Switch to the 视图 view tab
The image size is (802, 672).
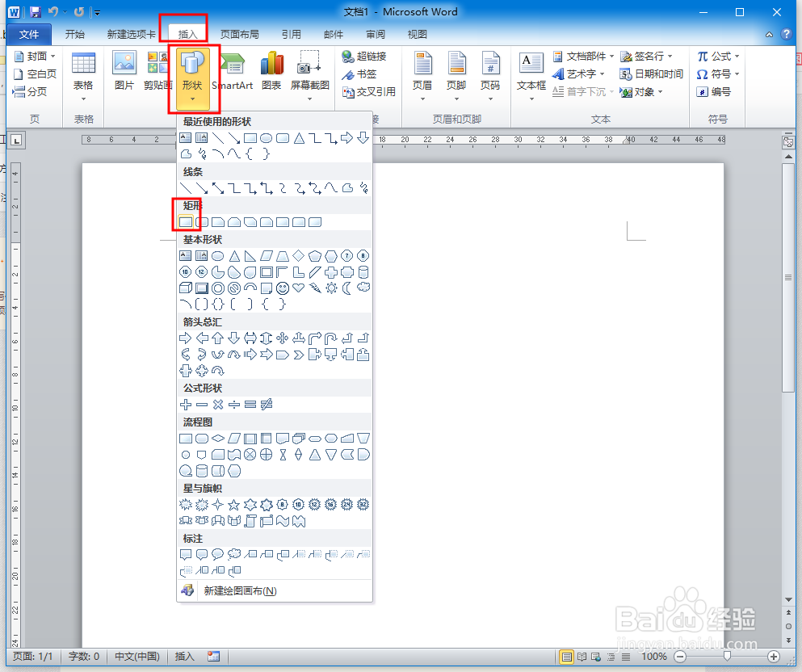(418, 34)
